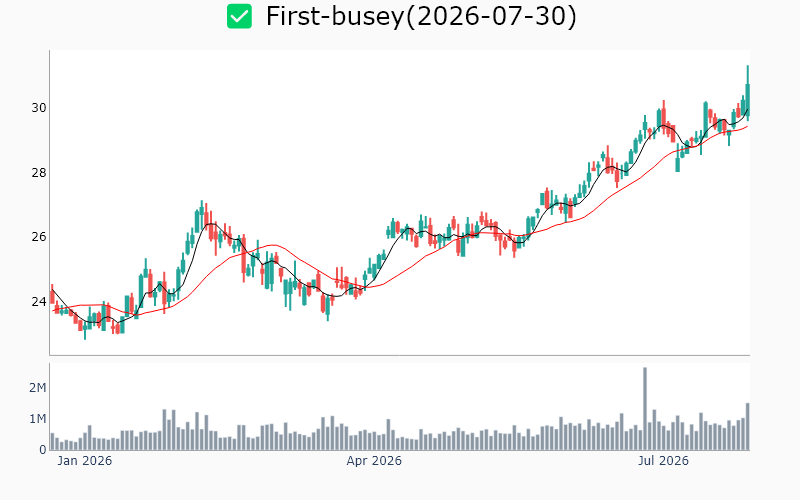Select the Jul 2026 date axis label
The image size is (800, 500).
click(x=663, y=461)
